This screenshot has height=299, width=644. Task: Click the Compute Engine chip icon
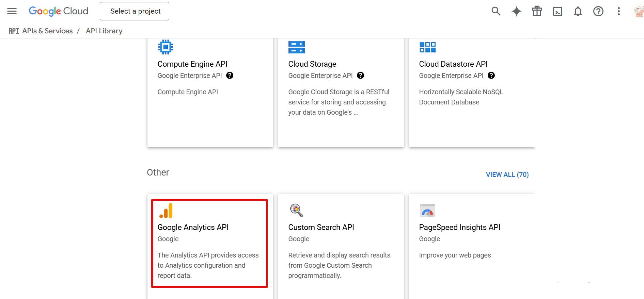(x=166, y=47)
